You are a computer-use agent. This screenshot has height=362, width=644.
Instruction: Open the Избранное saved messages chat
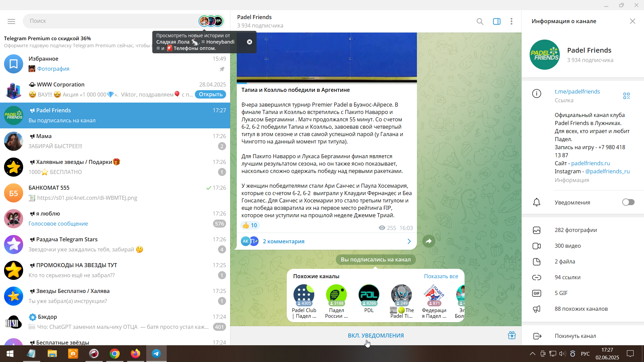tap(115, 64)
